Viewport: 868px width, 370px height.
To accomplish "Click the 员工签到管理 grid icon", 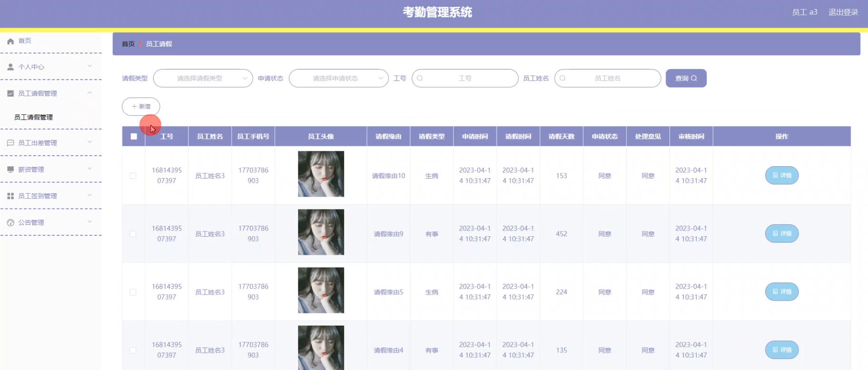I will tap(10, 196).
